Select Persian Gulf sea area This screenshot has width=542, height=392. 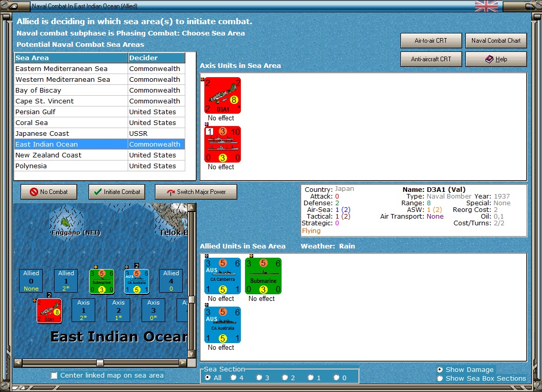coord(100,112)
